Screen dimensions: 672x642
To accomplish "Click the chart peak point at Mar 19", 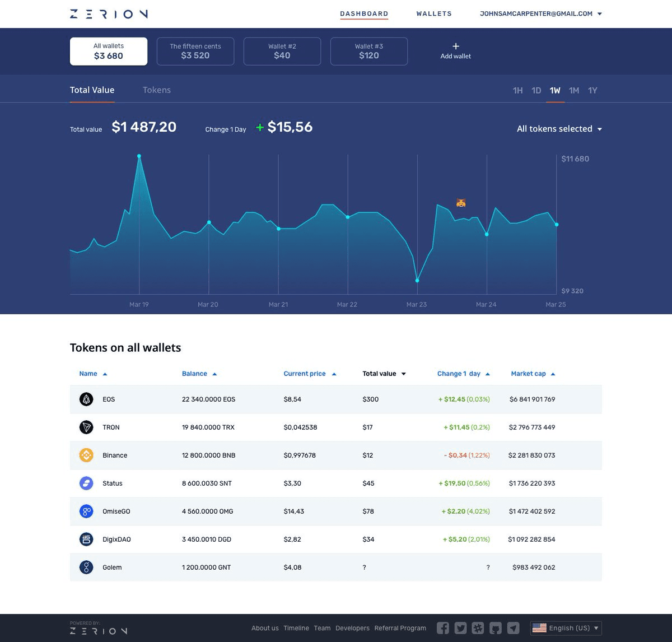I will tap(139, 156).
